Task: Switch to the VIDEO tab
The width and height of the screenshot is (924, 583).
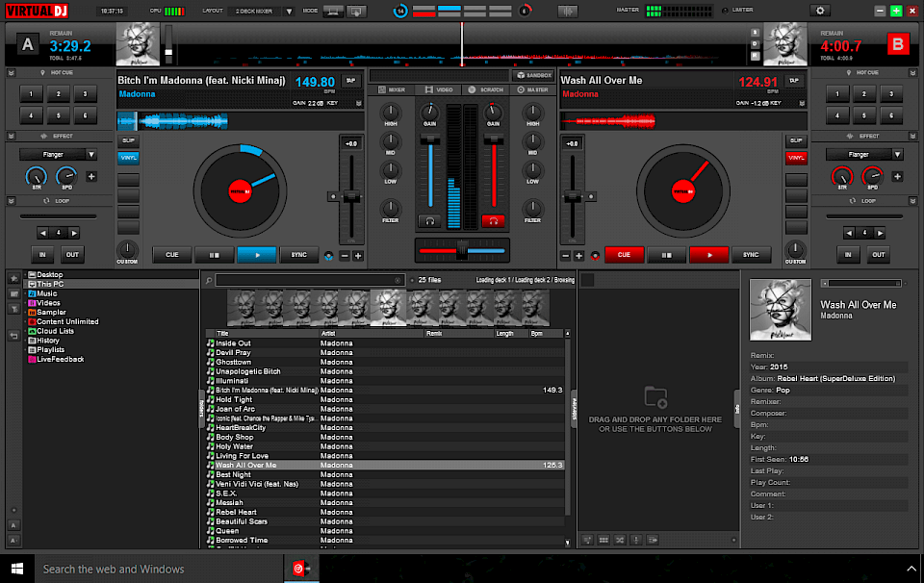Action: tap(439, 90)
